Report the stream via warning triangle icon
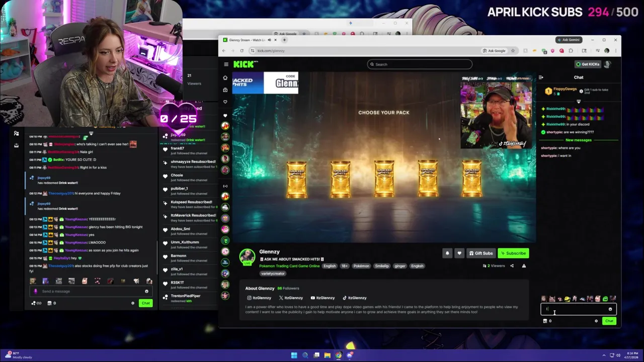 (x=524, y=266)
